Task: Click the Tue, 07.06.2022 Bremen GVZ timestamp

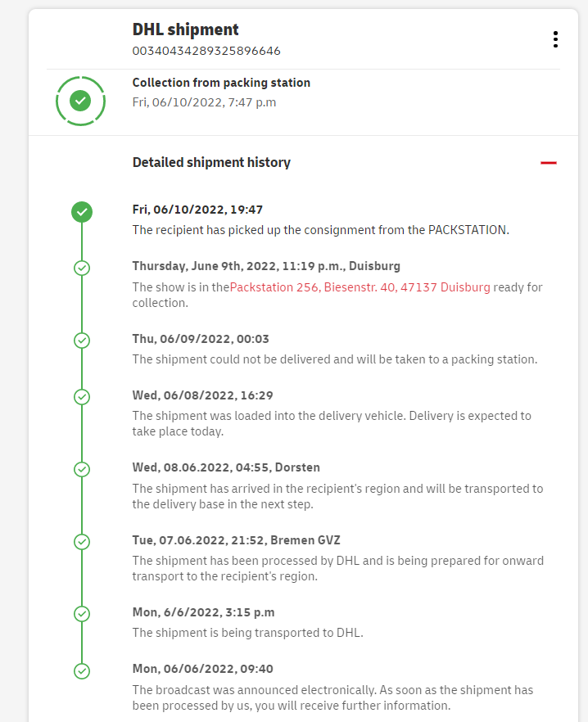Action: 236,540
